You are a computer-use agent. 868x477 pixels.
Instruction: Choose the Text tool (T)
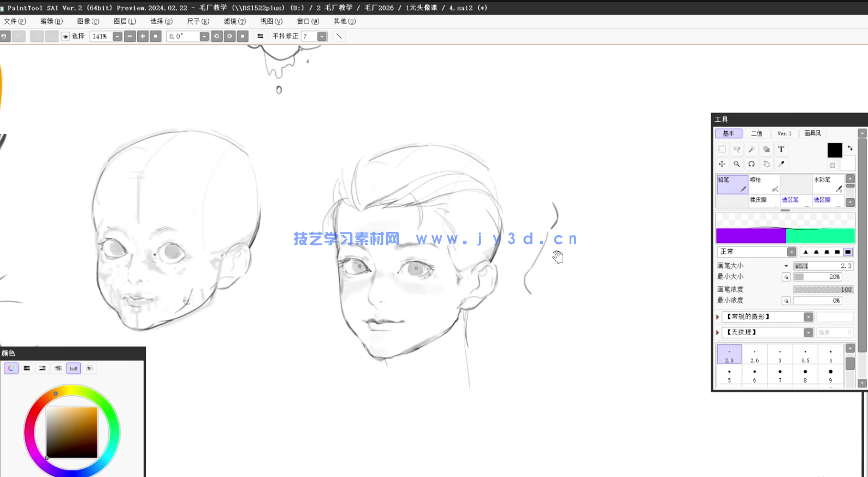781,150
